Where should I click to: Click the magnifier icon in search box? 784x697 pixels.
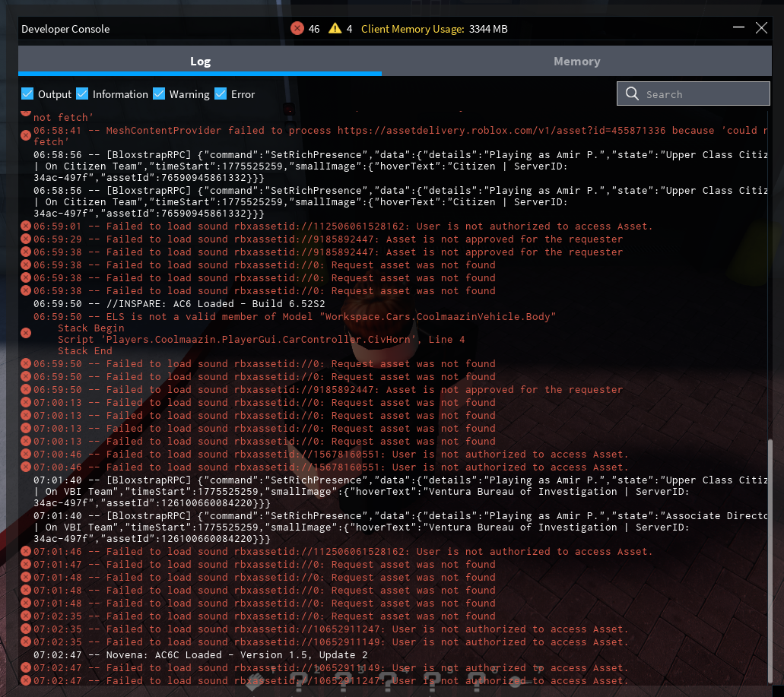pos(632,94)
